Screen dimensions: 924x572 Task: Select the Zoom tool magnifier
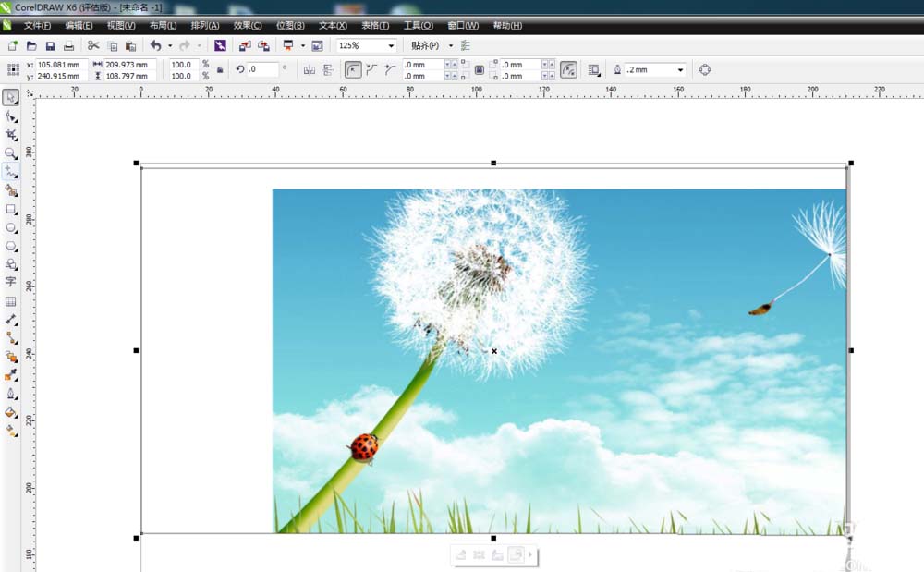pyautogui.click(x=11, y=153)
